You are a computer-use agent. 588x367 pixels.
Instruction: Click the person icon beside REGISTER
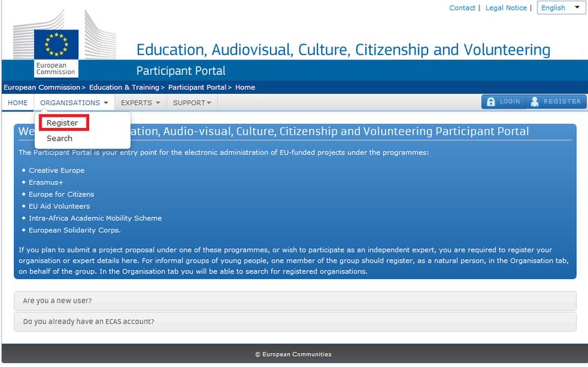(x=535, y=102)
